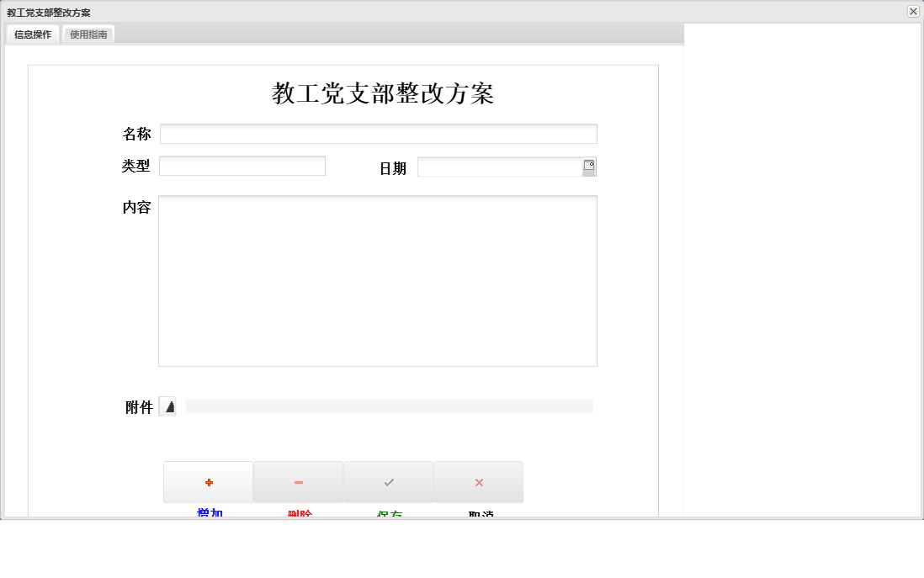924x578 pixels.
Task: Click inside the 名称 input field
Action: pos(377,133)
